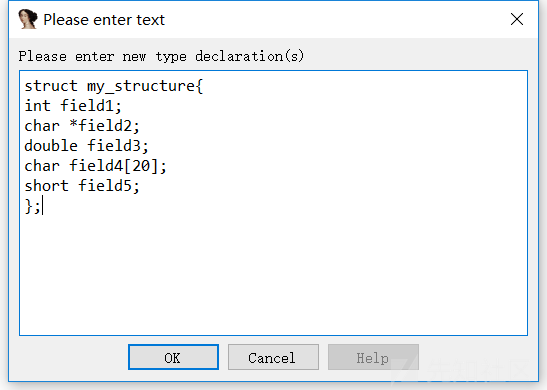This screenshot has width=547, height=390.
Task: Click the empty area inside the declaration text box
Action: click(274, 272)
